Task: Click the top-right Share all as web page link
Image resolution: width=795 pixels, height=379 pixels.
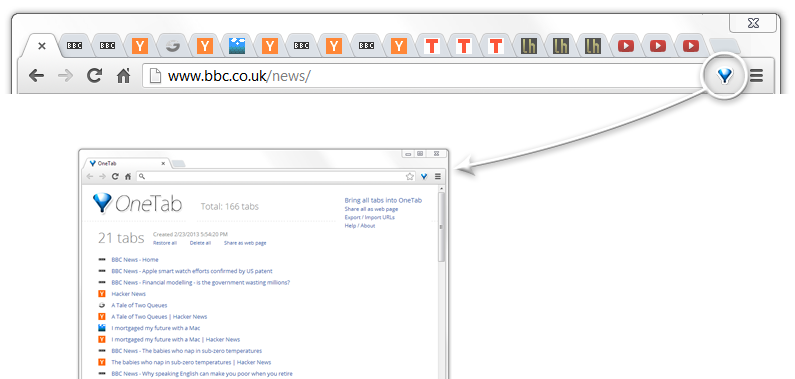Action: 371,209
